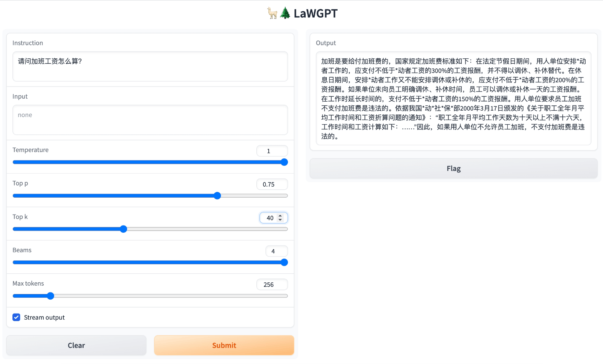Select the Top k slider handle
This screenshot has width=603, height=364.
(x=123, y=229)
